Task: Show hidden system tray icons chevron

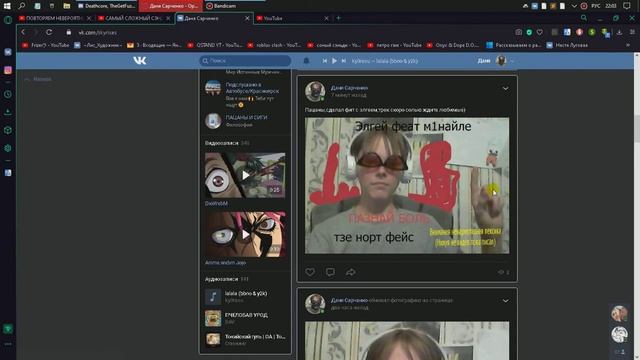Action: [574, 6]
